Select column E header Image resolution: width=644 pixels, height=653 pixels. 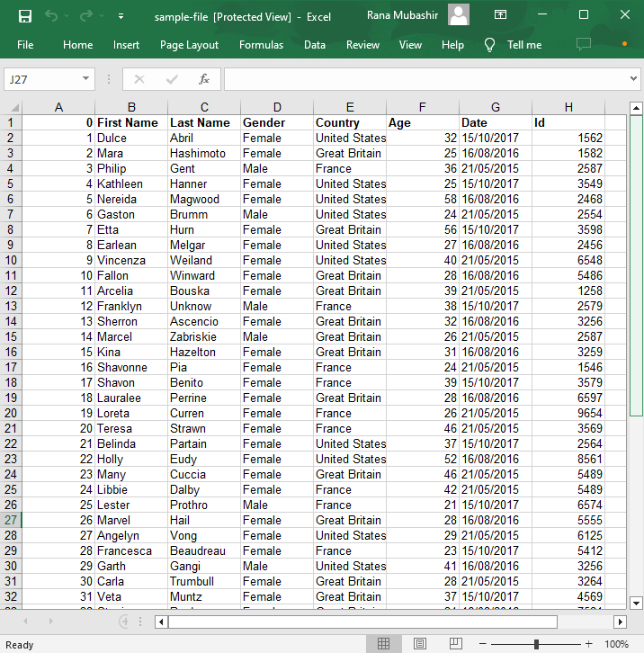pos(350,107)
